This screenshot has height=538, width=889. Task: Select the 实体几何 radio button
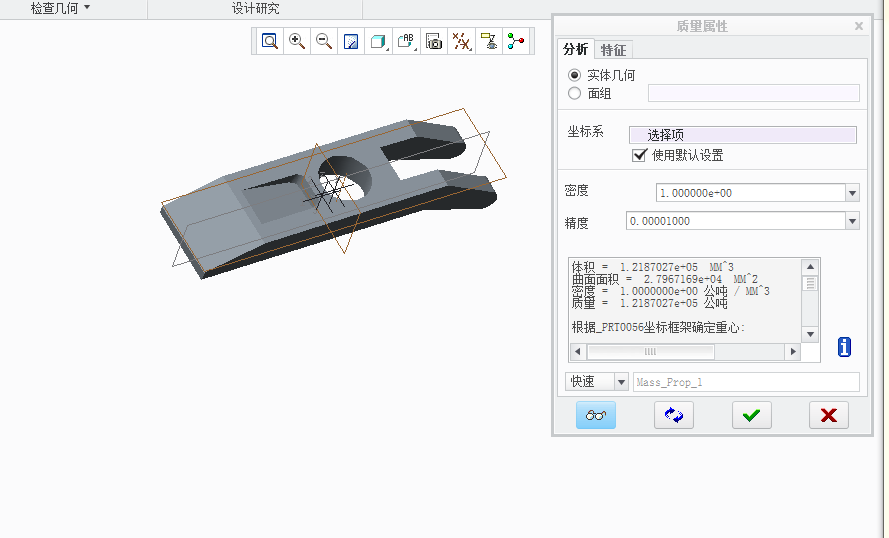pyautogui.click(x=574, y=75)
